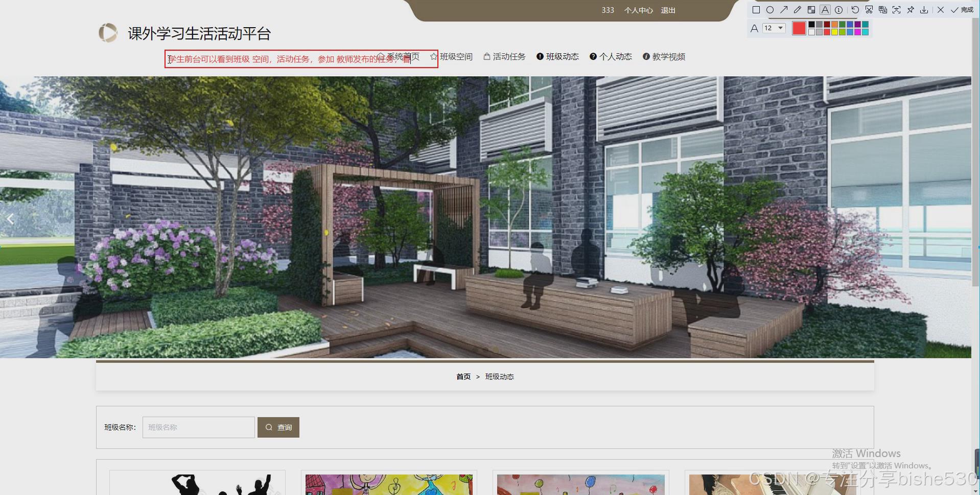Select the ellipse drawing tool
This screenshot has height=495, width=980.
770,10
